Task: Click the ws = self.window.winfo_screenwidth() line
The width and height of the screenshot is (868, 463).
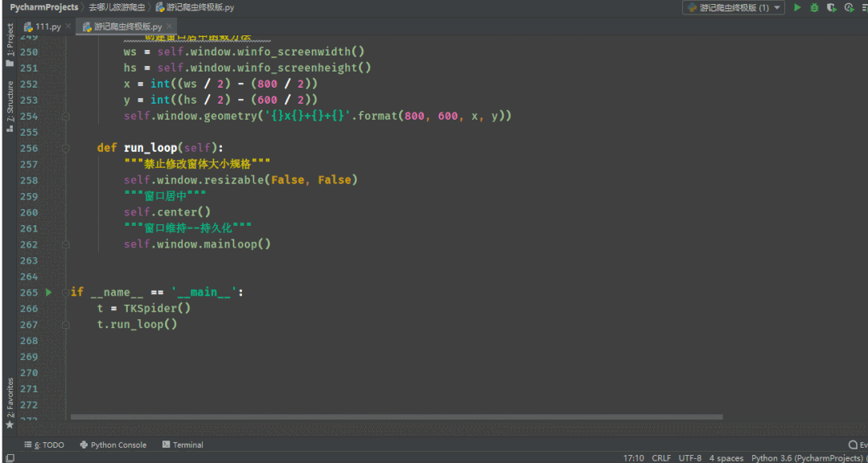Action: coord(244,52)
